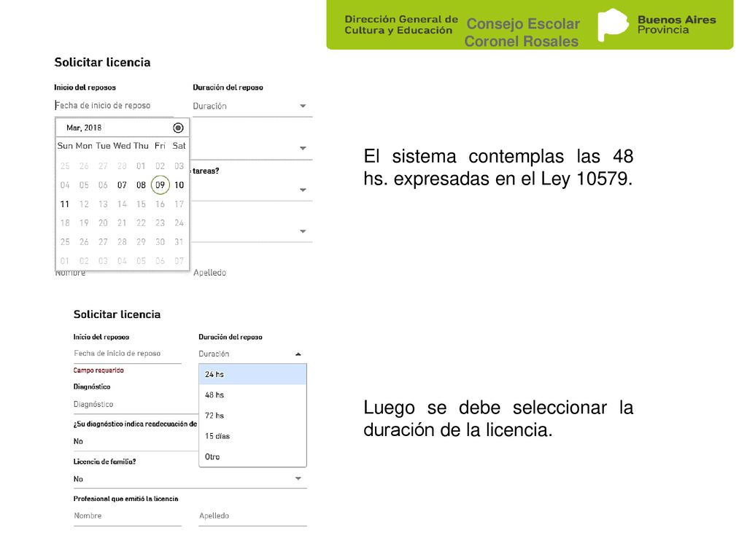The image size is (747, 560).
Task: Pick Sunday 11 in the calendar
Action: 65,204
